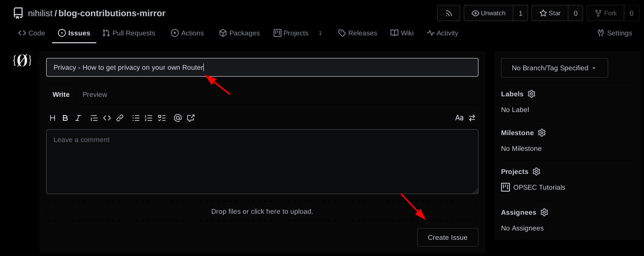Apply italic formatting in editor
This screenshot has width=644, height=256.
click(78, 118)
